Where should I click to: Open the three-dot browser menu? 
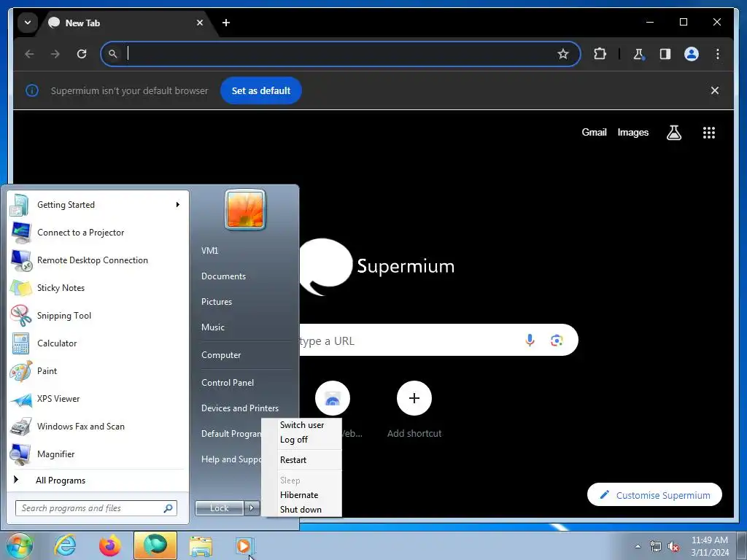(x=718, y=54)
